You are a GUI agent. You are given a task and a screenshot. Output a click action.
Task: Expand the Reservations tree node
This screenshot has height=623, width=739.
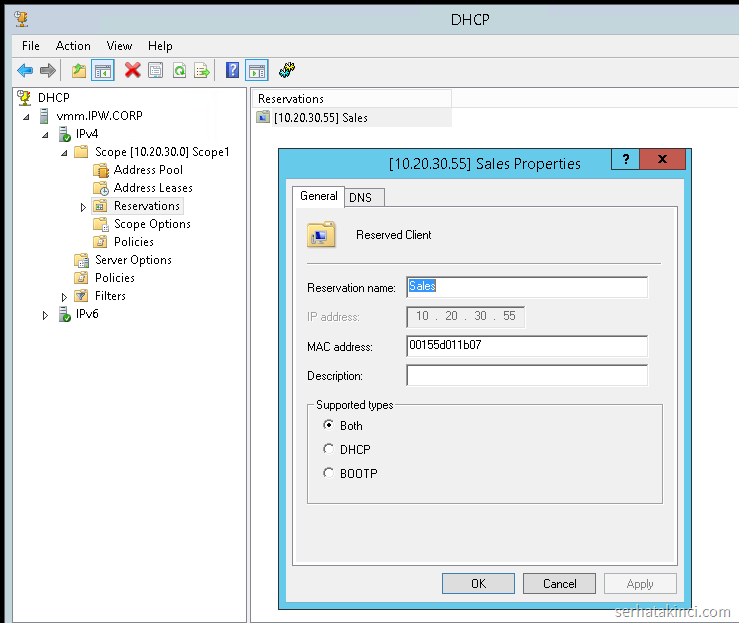coord(83,207)
